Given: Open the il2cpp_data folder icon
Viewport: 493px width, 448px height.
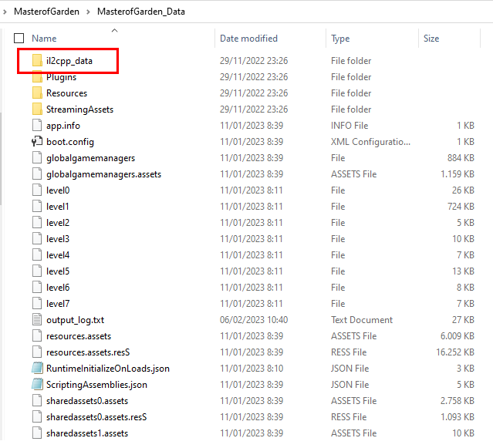Looking at the screenshot, I should coord(37,60).
